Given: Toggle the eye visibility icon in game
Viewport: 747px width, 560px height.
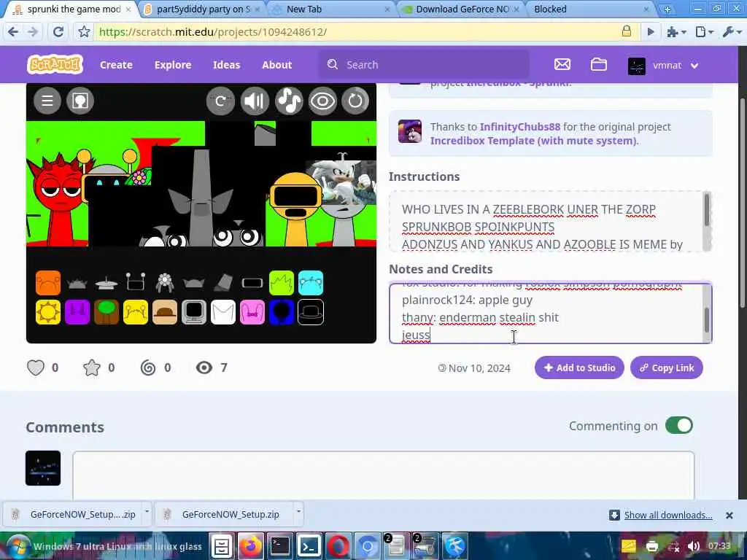Looking at the screenshot, I should coord(322,101).
